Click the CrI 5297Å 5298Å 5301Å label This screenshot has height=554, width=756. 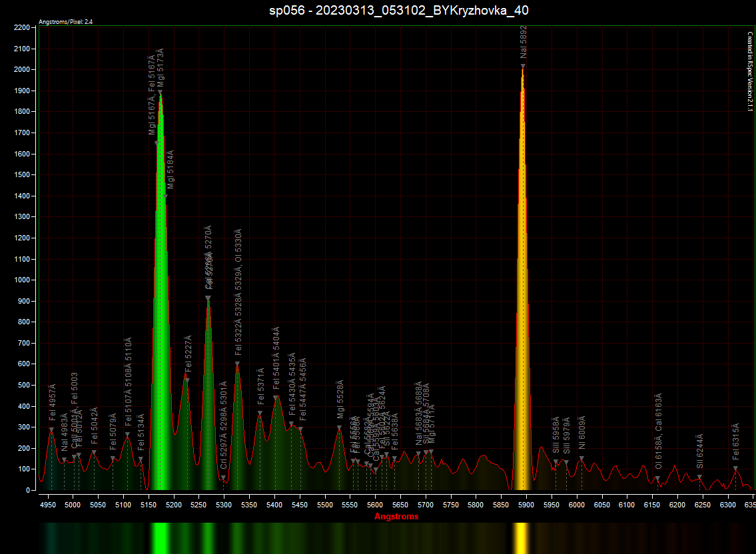pyautogui.click(x=224, y=425)
